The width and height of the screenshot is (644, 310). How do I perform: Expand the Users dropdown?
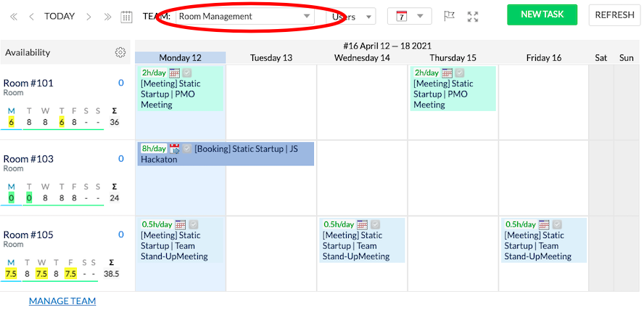point(350,16)
